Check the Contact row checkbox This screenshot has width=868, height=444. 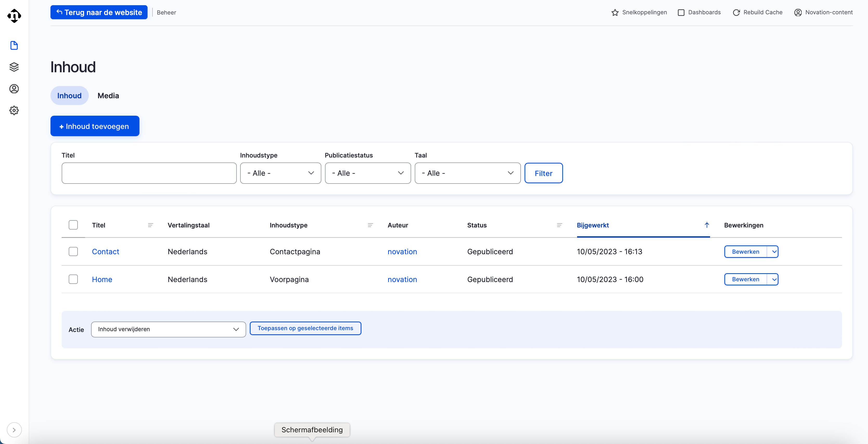73,251
